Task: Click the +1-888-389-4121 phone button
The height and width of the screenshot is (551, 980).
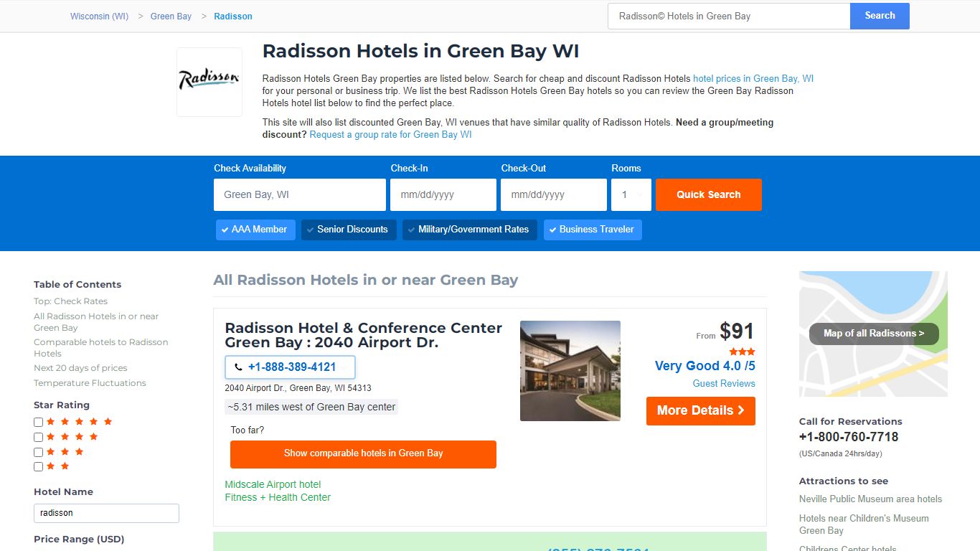Action: pos(290,367)
